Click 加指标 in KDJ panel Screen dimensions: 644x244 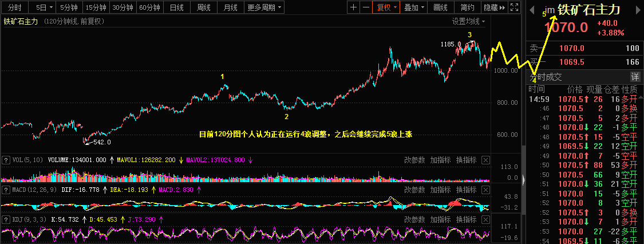(x=440, y=220)
